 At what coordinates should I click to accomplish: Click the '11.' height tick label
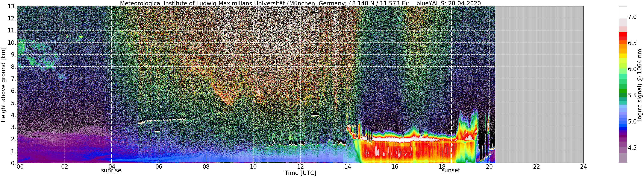click(12, 31)
